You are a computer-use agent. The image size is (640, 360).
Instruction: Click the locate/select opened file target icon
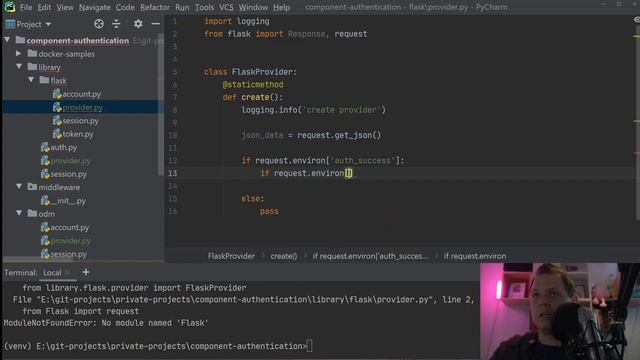pos(99,24)
